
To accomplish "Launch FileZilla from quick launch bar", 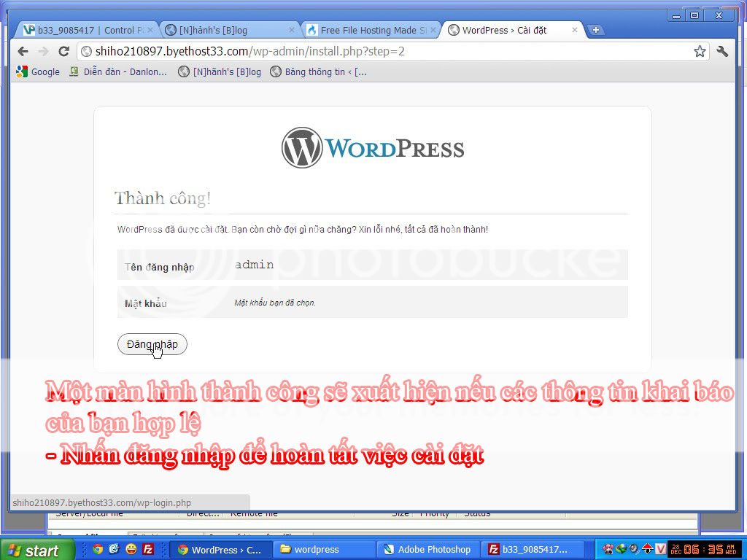I will coord(148,549).
